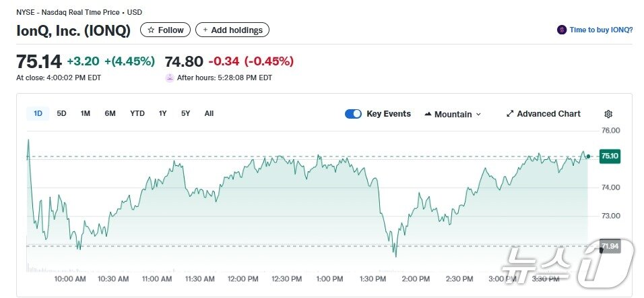View the 1Y chart range
Viewport: 644px width, 298px height.
pos(162,113)
